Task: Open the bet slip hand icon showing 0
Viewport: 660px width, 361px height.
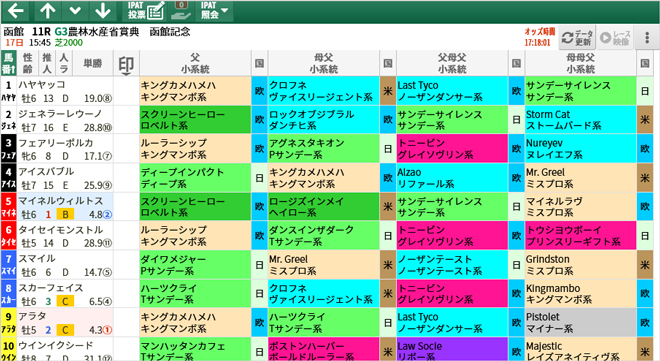Action: click(x=181, y=11)
